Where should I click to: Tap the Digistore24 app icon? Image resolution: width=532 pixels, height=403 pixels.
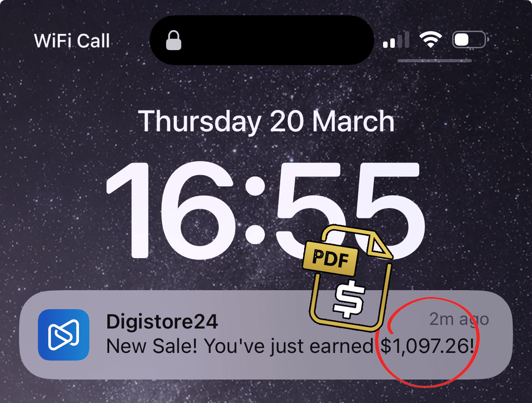(x=64, y=334)
